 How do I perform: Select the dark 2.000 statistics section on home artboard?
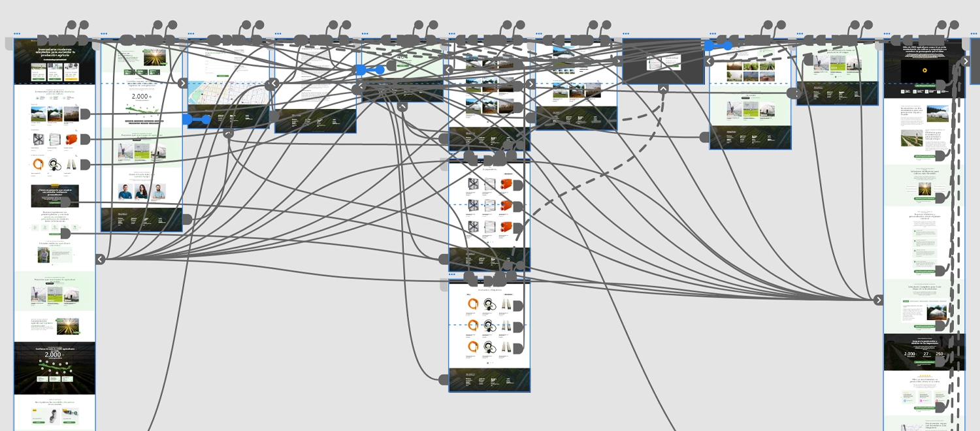coord(55,368)
